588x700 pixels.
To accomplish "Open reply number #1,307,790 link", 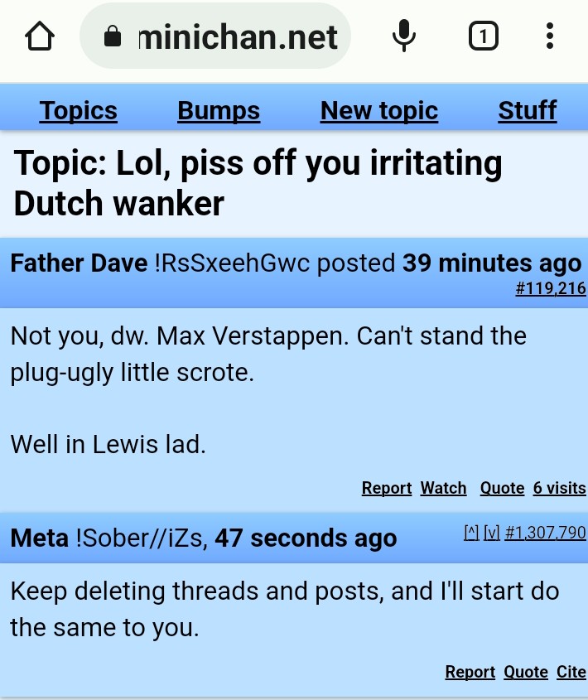I will pyautogui.click(x=545, y=532).
